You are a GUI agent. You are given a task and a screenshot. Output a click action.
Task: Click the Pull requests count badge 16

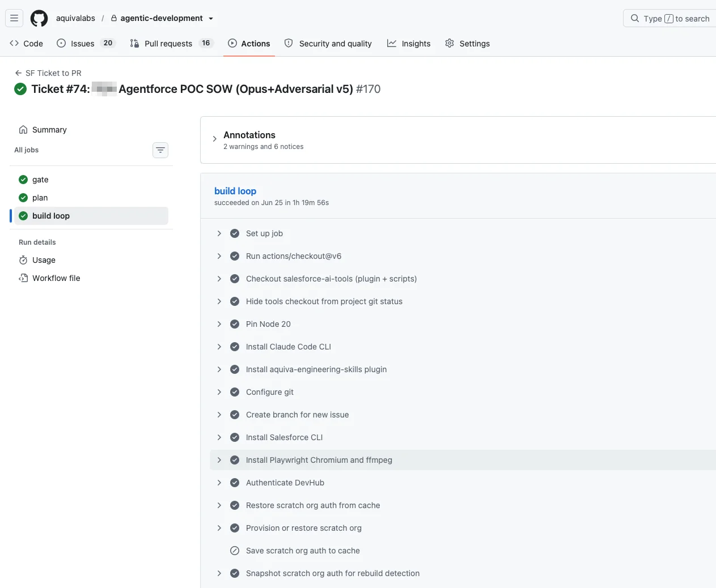point(206,43)
